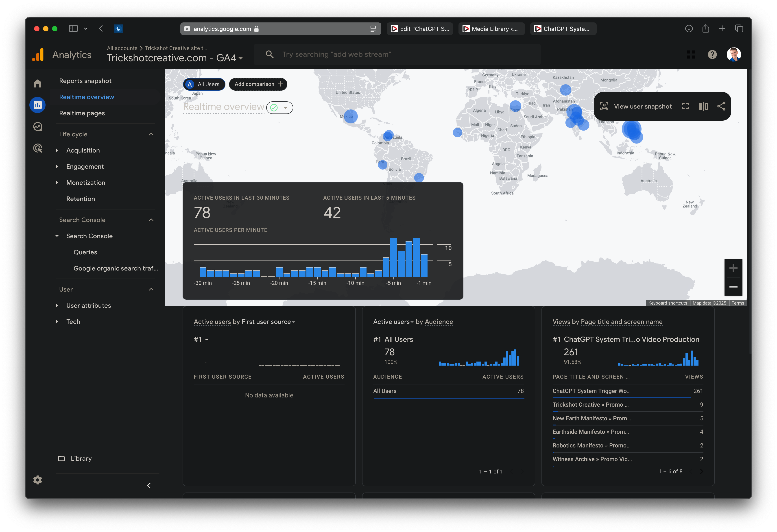Click the All accounts breadcrumb link
Image resolution: width=777 pixels, height=532 pixels.
click(x=122, y=48)
